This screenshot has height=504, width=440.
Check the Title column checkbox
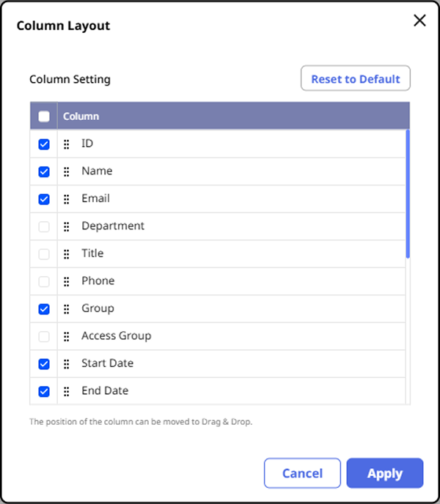(x=44, y=254)
